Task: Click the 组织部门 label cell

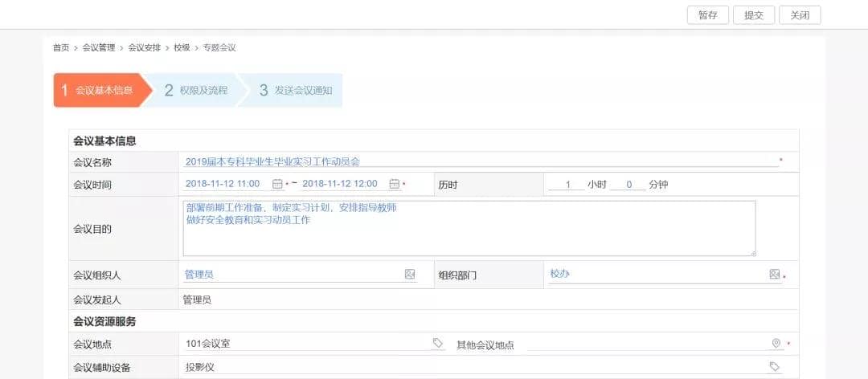Action: coord(489,275)
